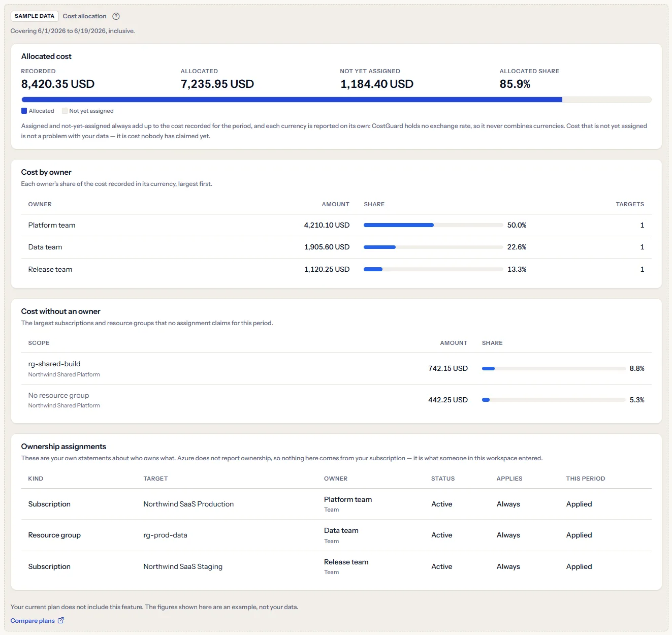The width and height of the screenshot is (672, 635).
Task: Click the 8.8% share value
Action: (x=637, y=368)
